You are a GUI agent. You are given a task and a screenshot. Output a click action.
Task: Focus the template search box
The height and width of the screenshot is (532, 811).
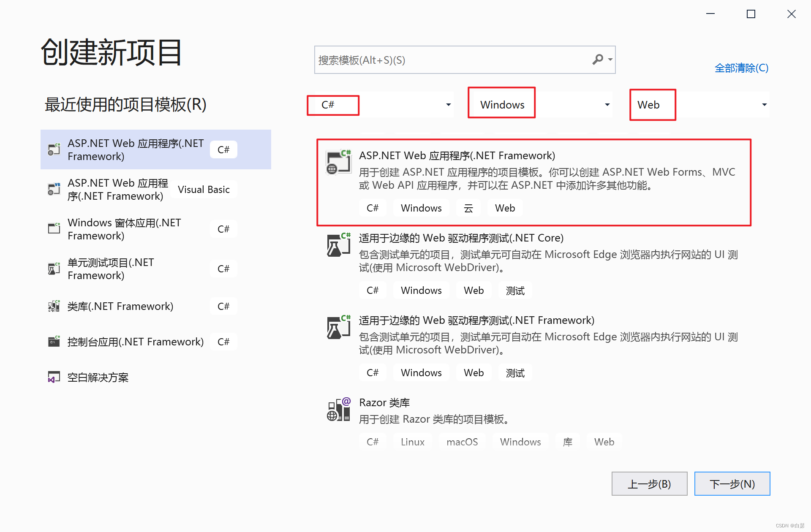pyautogui.click(x=465, y=60)
